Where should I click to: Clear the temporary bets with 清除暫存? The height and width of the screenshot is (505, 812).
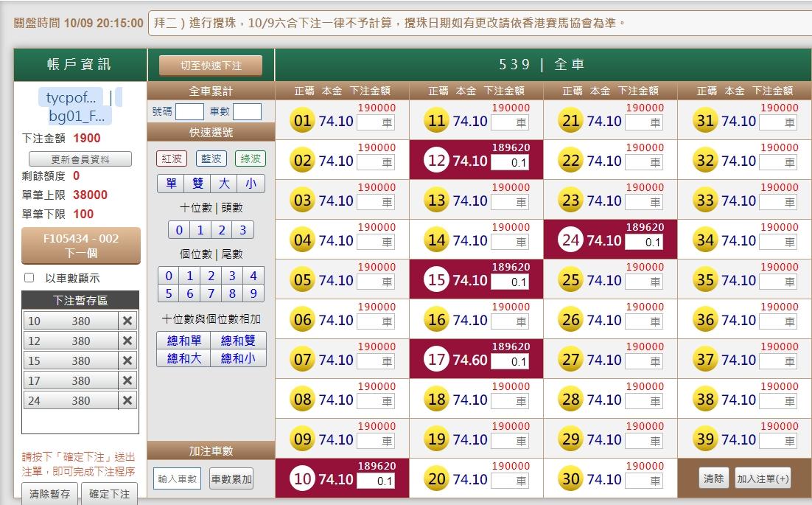(x=49, y=494)
